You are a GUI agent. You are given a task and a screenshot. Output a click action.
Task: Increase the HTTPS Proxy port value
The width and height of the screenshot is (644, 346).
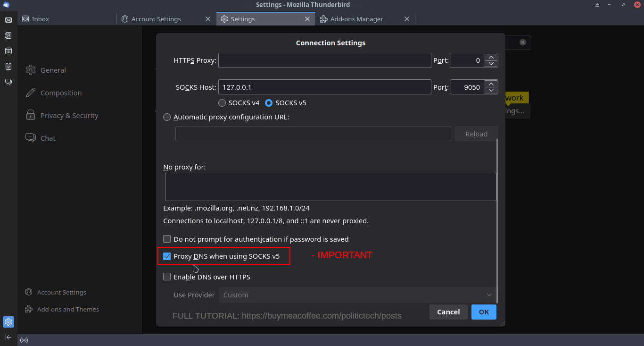(x=491, y=57)
